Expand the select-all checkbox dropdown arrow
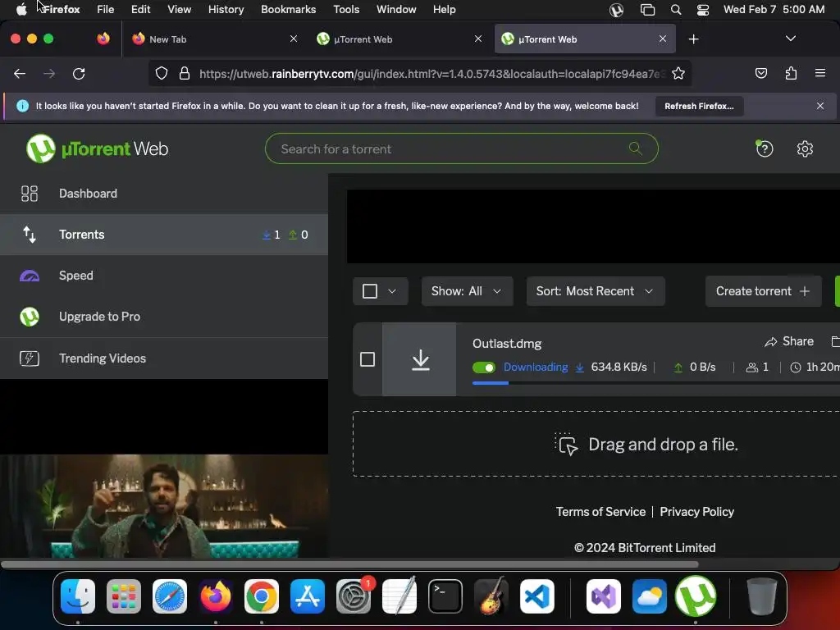 (392, 291)
